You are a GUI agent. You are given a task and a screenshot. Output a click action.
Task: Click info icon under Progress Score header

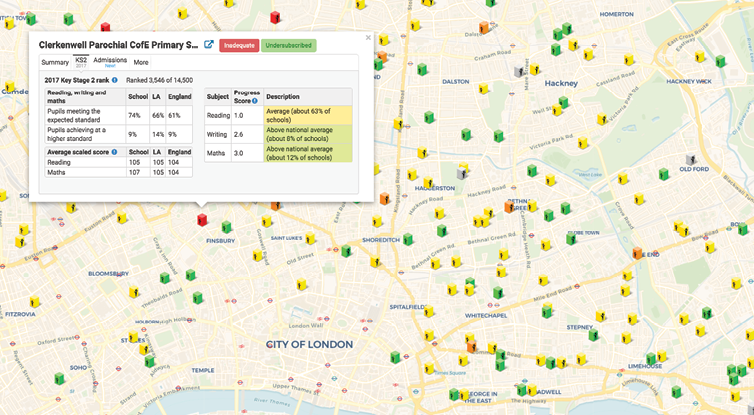coord(254,101)
